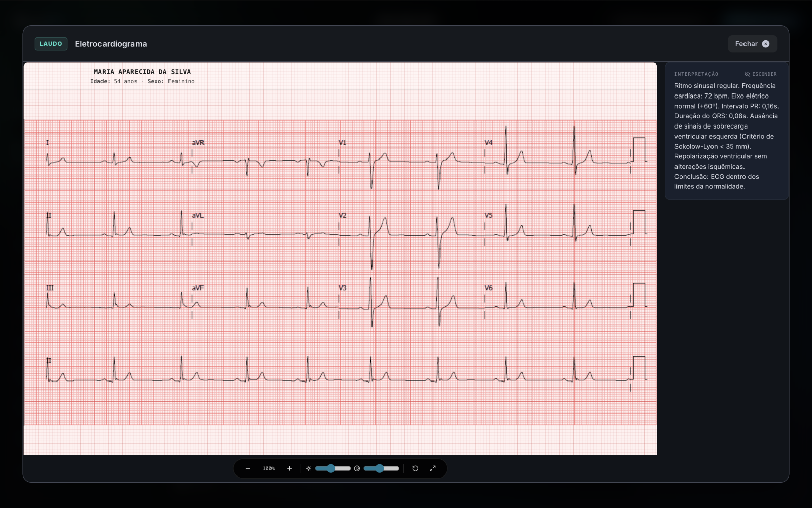Click the aVR lead label
This screenshot has width=812, height=508.
[x=198, y=143]
